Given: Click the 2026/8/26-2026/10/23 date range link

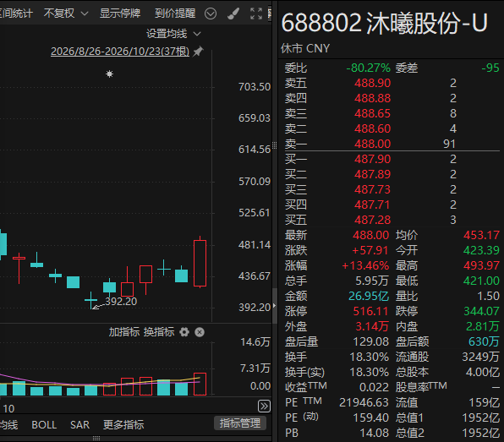Looking at the screenshot, I should [x=120, y=52].
